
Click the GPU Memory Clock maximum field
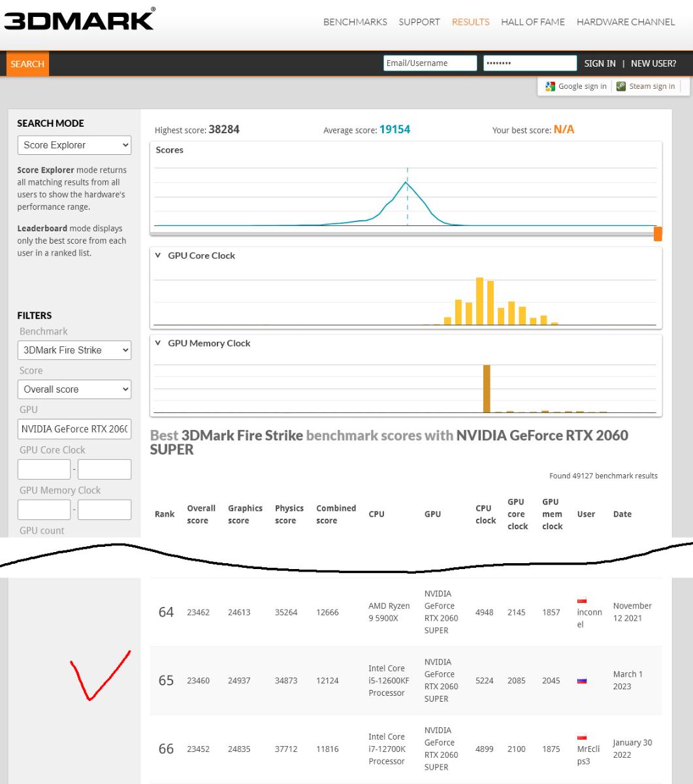pyautogui.click(x=105, y=510)
